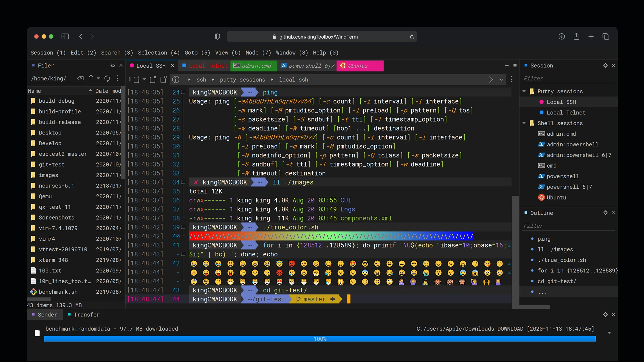Expand the breadcrumb path forward chevron

coord(491,79)
